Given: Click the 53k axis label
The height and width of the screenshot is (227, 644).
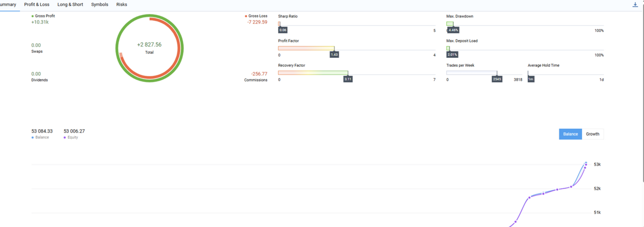Looking at the screenshot, I should 597,164.
